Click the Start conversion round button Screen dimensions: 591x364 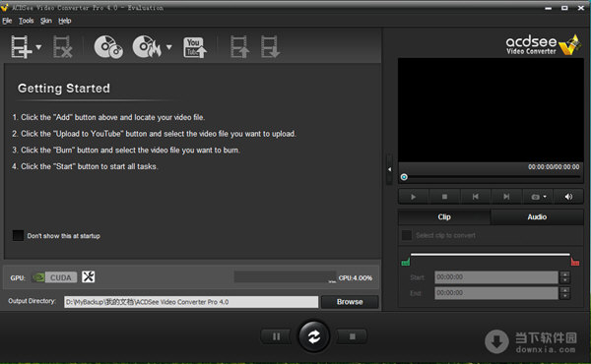pos(313,336)
